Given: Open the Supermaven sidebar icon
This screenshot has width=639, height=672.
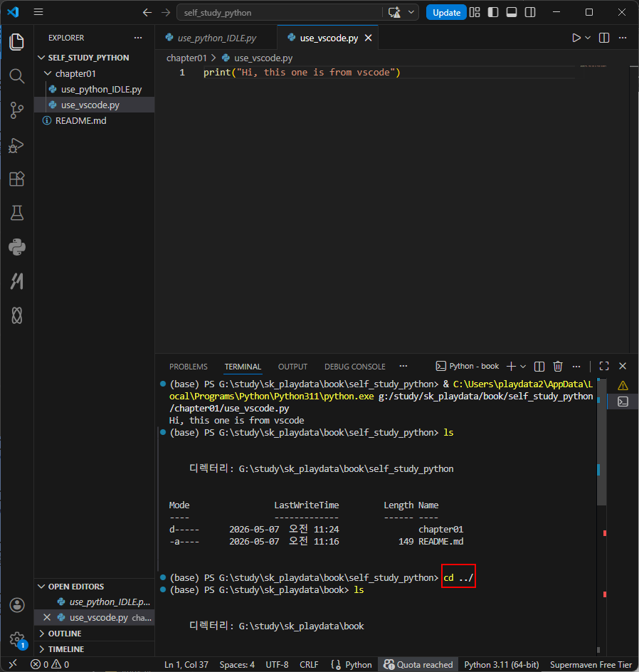Looking at the screenshot, I should coord(16,282).
